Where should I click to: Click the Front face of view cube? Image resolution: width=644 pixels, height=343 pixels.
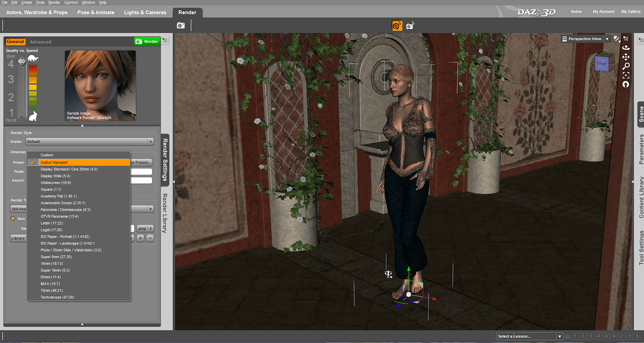[x=601, y=64]
